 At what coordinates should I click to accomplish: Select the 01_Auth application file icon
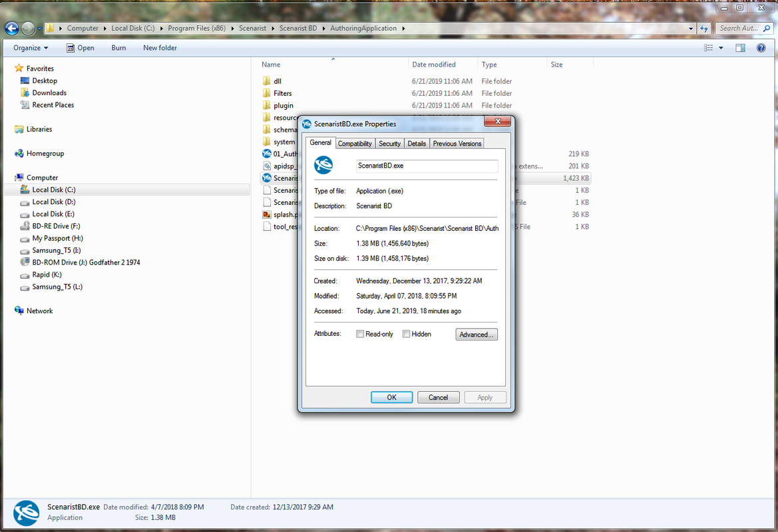(266, 154)
